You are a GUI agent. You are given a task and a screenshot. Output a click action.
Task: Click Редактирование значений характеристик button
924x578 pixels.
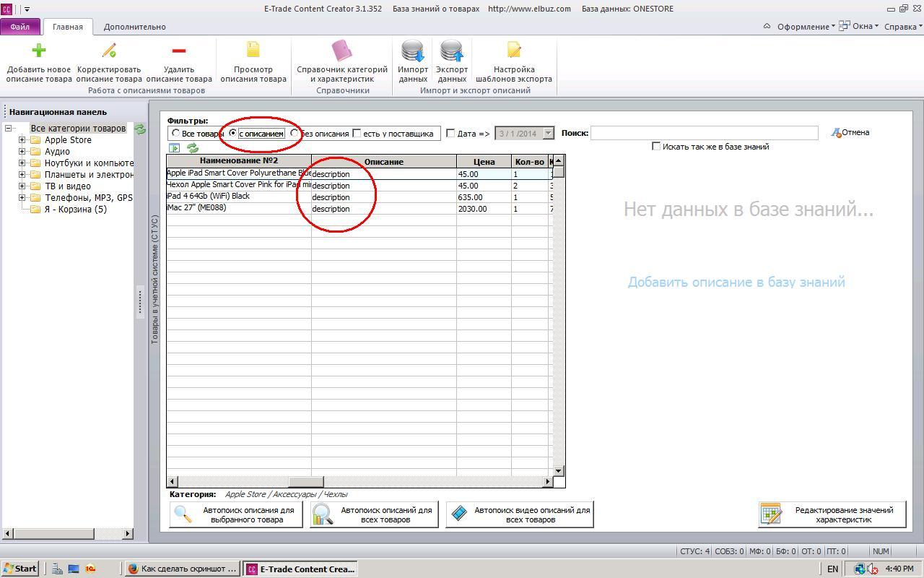point(832,514)
